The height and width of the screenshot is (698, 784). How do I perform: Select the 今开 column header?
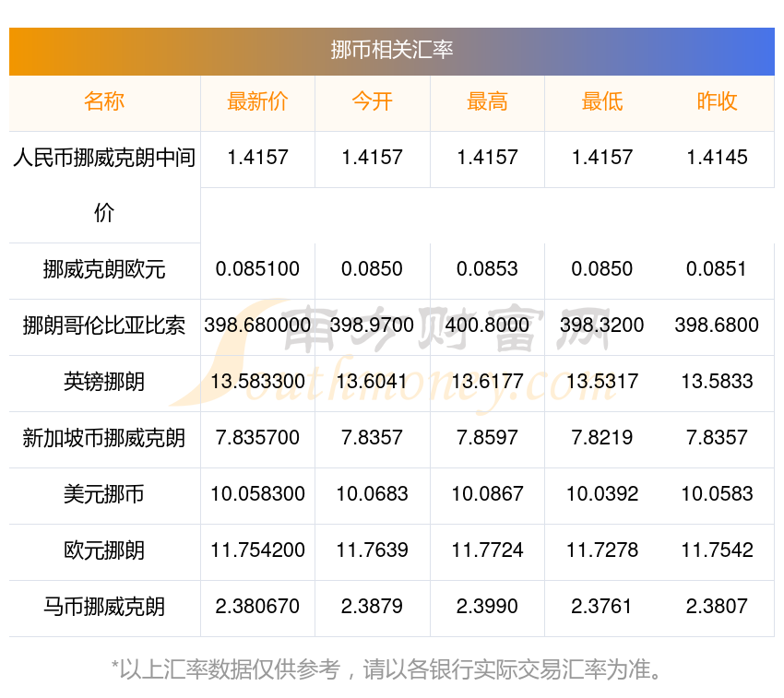(372, 101)
